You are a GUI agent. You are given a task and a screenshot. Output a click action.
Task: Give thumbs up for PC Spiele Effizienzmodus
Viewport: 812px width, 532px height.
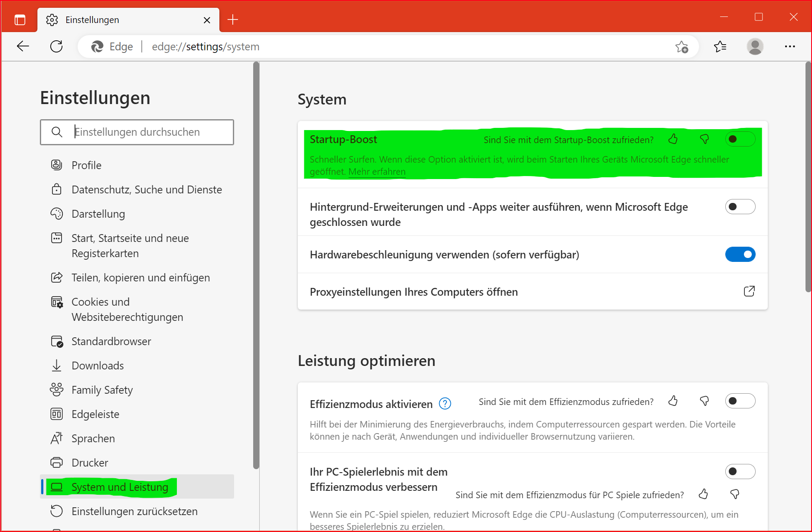[703, 494]
